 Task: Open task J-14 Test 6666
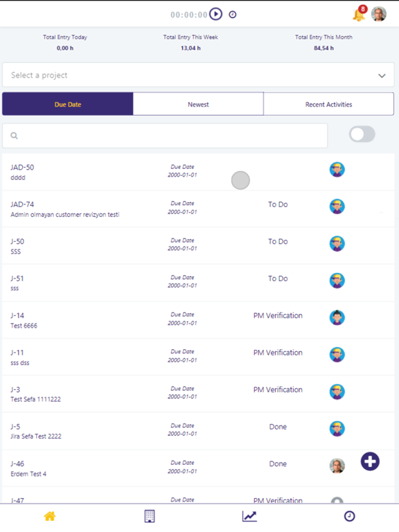click(198, 319)
